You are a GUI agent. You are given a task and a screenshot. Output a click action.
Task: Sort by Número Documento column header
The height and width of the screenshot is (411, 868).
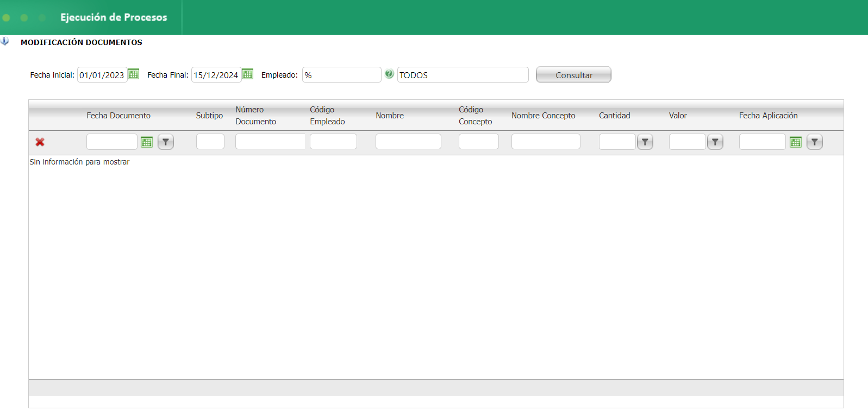(256, 116)
